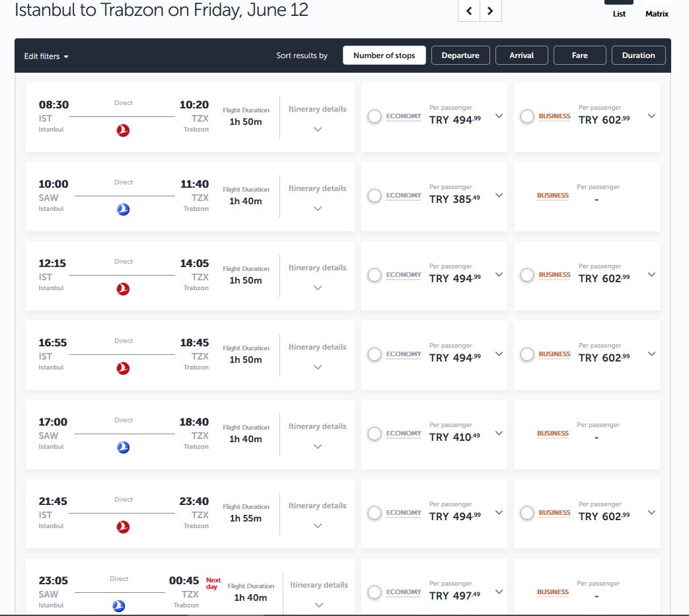Switch to Matrix view tab
Image resolution: width=689 pixels, height=616 pixels.
(x=657, y=14)
